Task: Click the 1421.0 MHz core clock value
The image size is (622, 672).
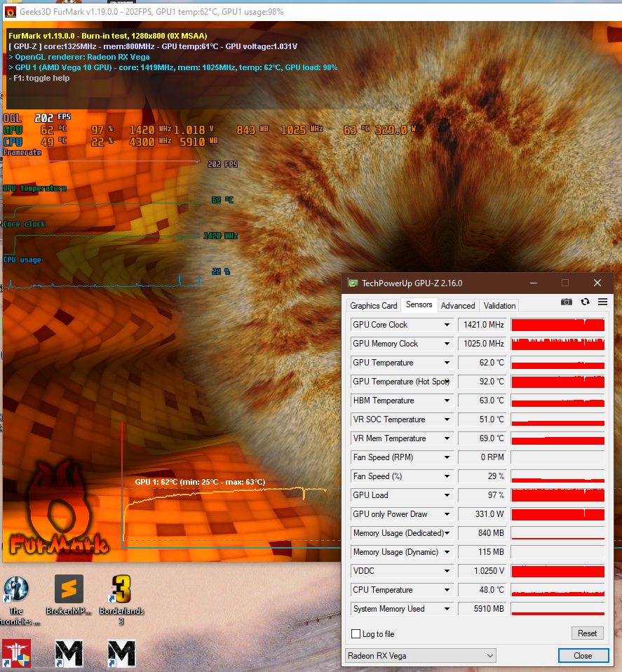Action: pos(482,325)
